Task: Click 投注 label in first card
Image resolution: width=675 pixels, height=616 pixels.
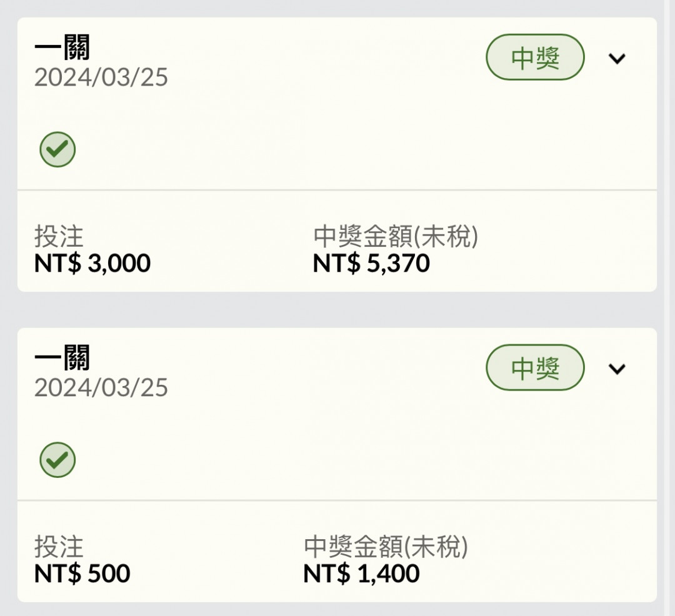Action: (59, 236)
